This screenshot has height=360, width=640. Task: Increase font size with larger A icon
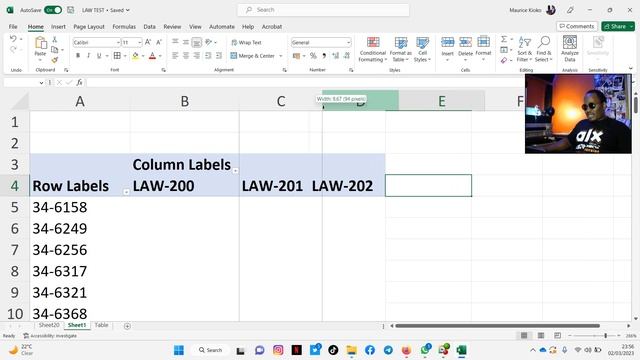click(148, 42)
